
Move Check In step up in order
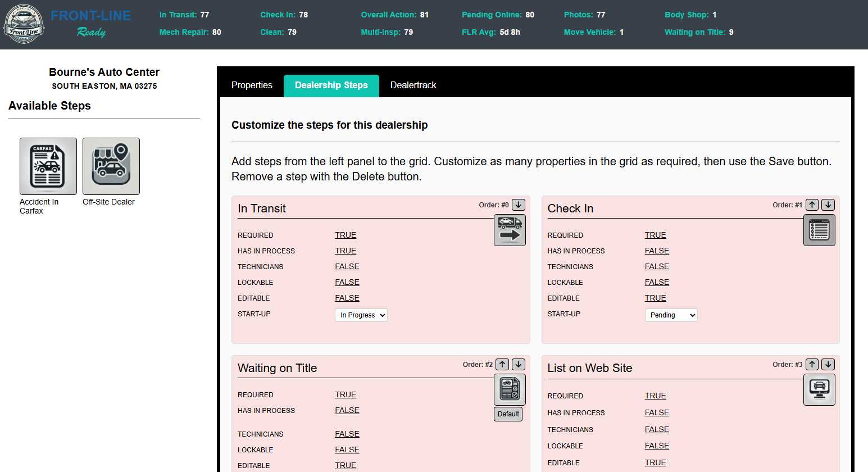[812, 205]
